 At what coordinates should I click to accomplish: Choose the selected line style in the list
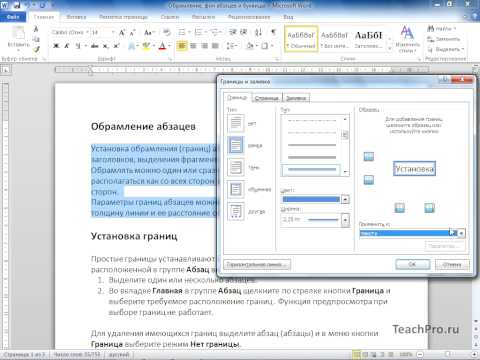click(311, 170)
